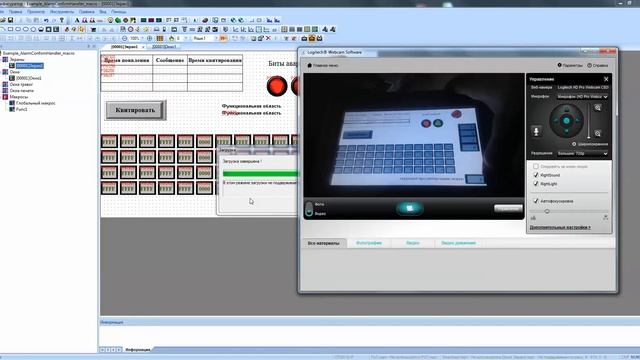Image resolution: width=640 pixels, height=360 pixels.
Task: Pan the webcam right with the arrow
Action: [577, 120]
